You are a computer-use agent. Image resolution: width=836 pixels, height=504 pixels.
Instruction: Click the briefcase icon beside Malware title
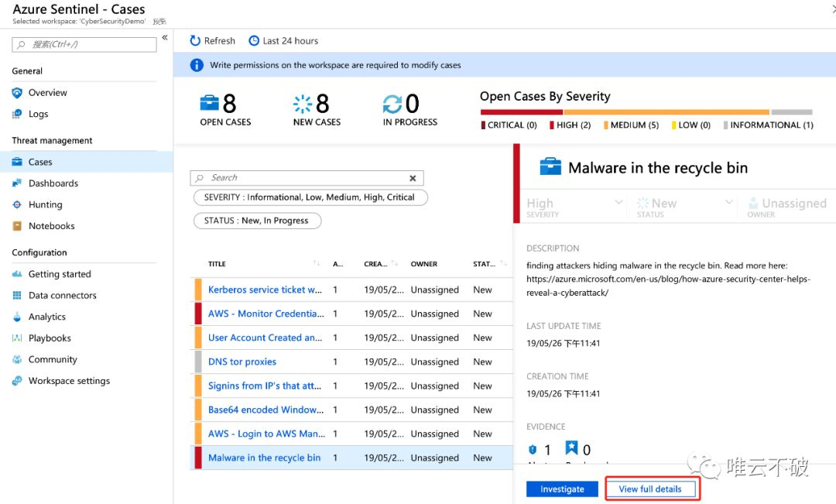coord(550,167)
